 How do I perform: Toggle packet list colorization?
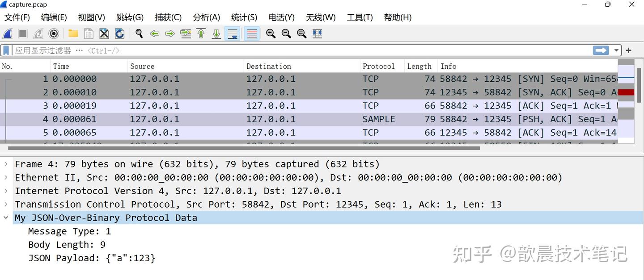251,33
